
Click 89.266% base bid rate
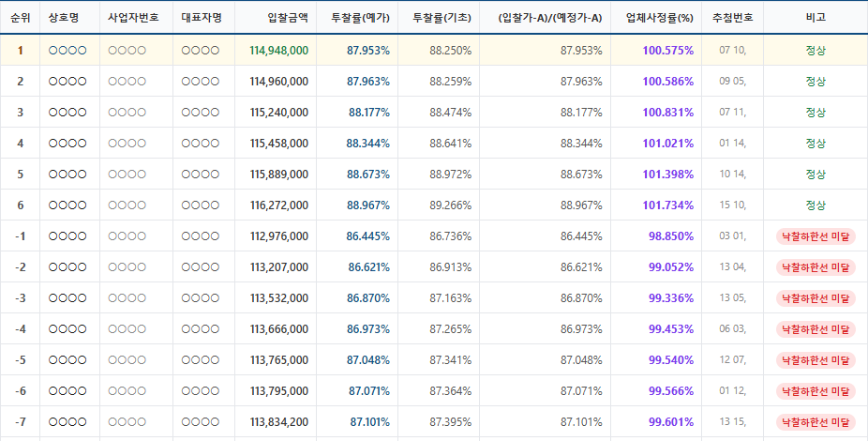pos(451,205)
